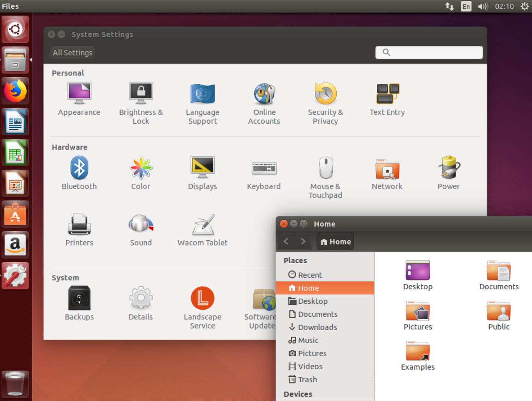The width and height of the screenshot is (532, 401).
Task: Open the Trash in the launcher
Action: tap(15, 384)
